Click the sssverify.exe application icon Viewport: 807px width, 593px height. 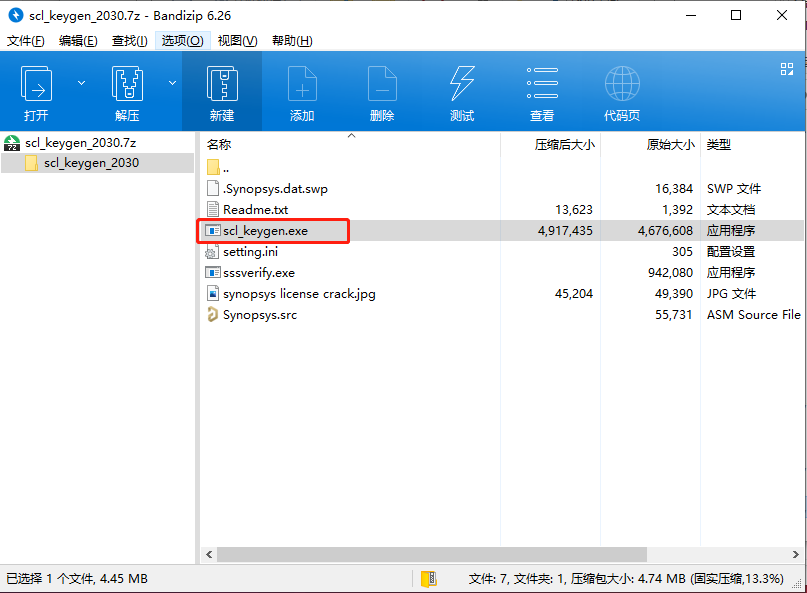(213, 273)
